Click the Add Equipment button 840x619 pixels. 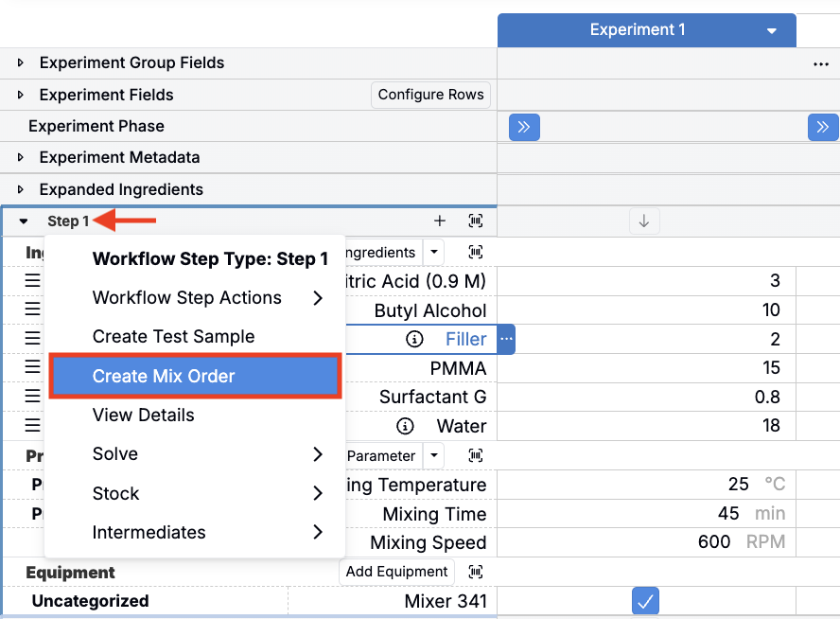coord(396,572)
